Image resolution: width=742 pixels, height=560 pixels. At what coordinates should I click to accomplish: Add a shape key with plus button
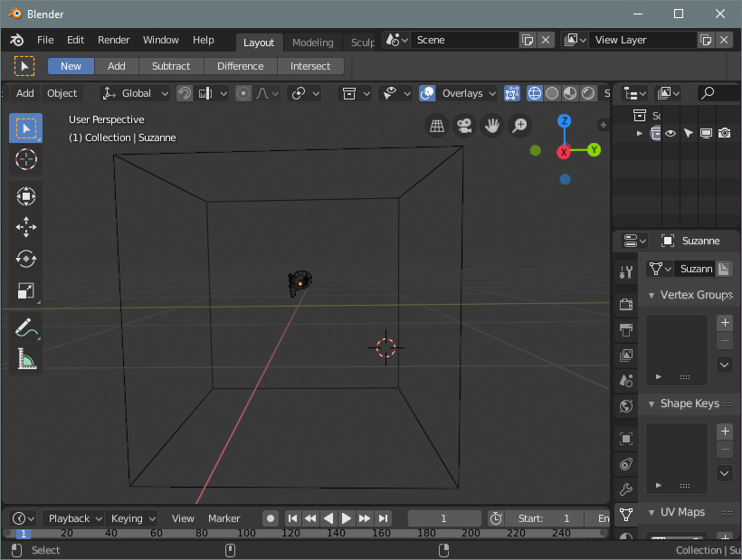click(x=725, y=432)
